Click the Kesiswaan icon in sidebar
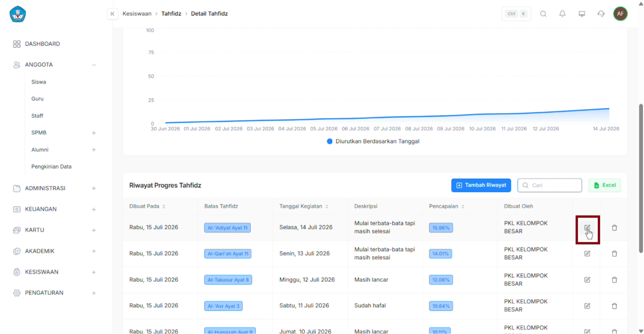Viewport: 644px width, 334px height. pyautogui.click(x=17, y=272)
